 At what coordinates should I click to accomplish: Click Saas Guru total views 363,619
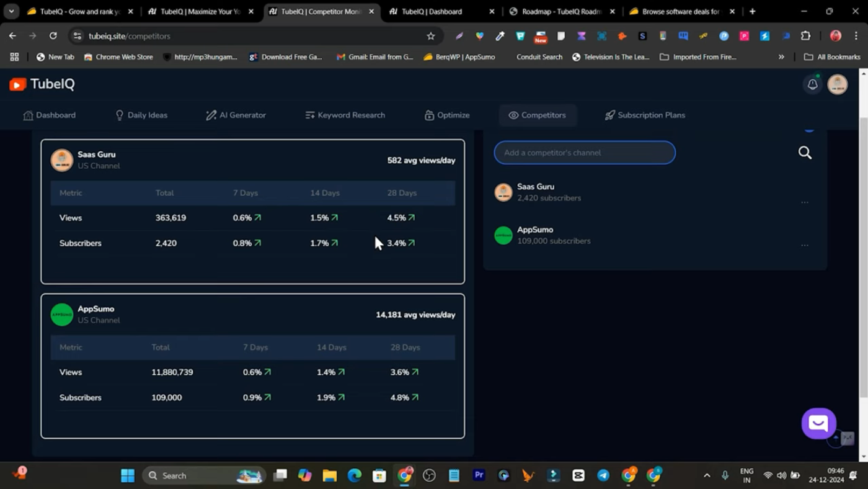coord(170,218)
